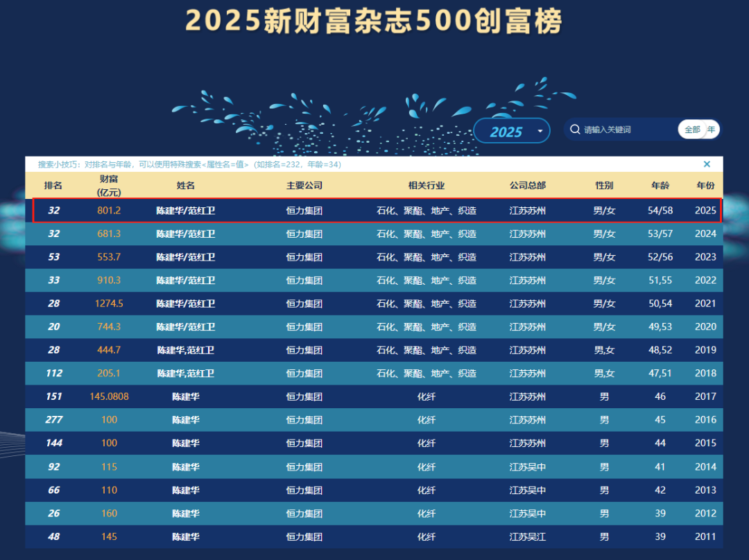Image resolution: width=749 pixels, height=560 pixels.
Task: Click the year cell 2019
Action: [x=705, y=350]
